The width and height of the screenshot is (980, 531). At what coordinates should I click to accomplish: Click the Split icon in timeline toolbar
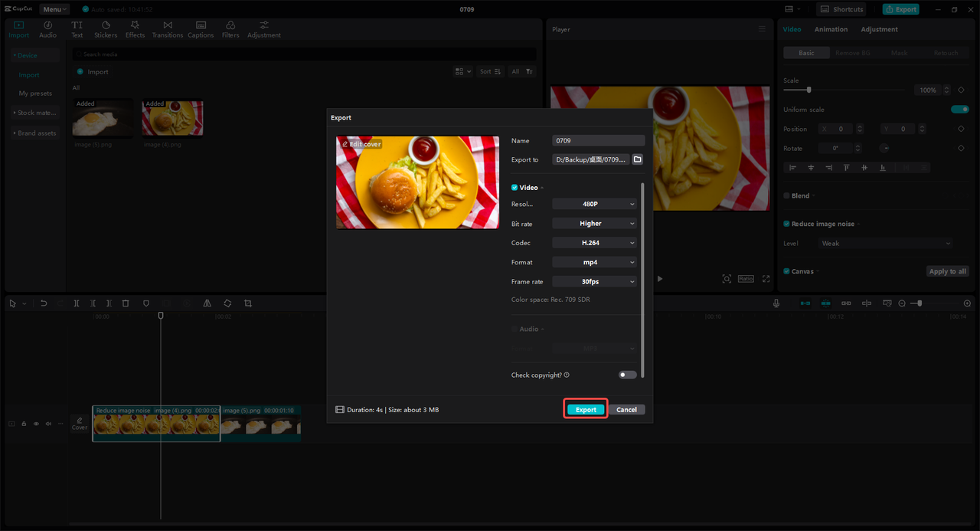(x=77, y=303)
